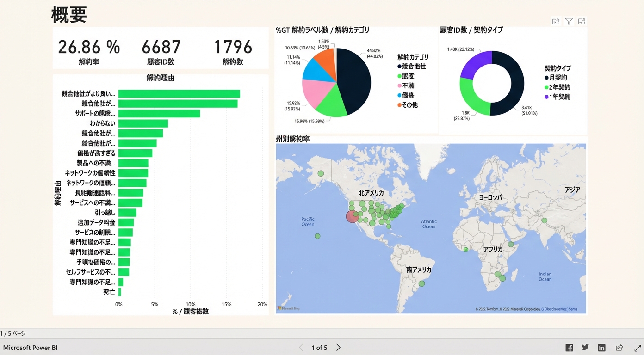Select the 手頃な価格の... bar
Screen dimensions: 644x355
[x=124, y=263]
